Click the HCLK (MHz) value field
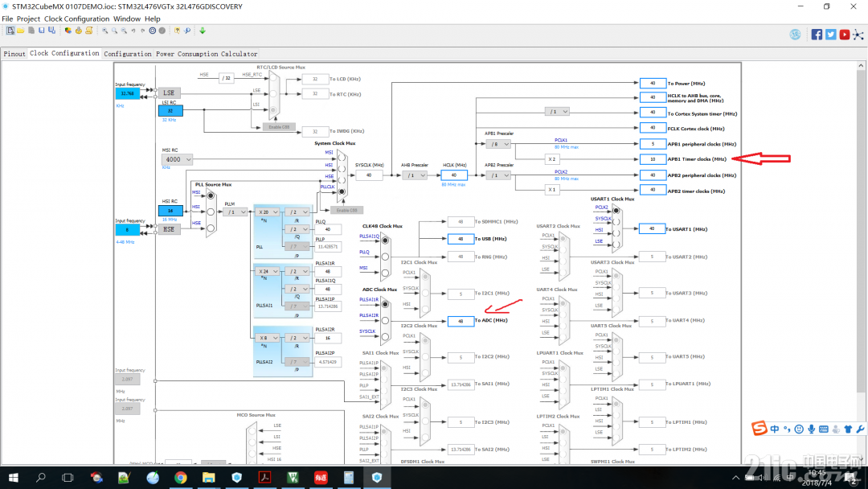 pos(454,175)
